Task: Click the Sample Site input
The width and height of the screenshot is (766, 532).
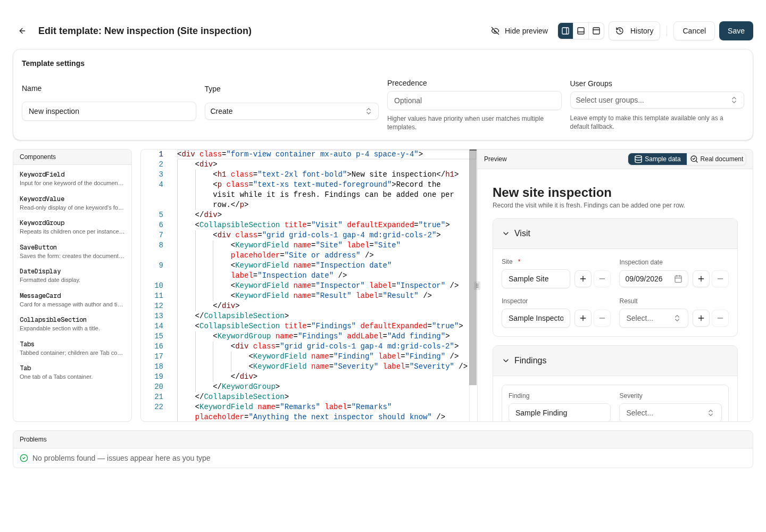Action: 536,279
